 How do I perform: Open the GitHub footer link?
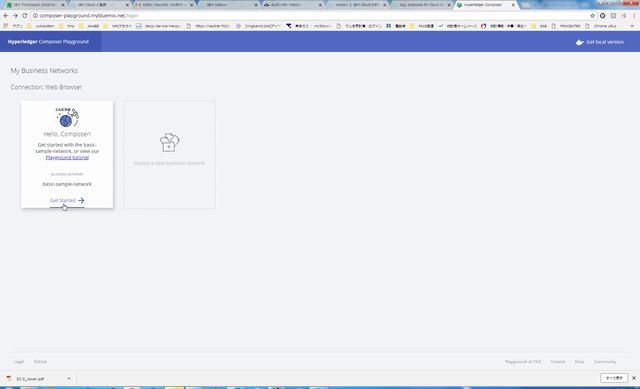[x=40, y=362]
